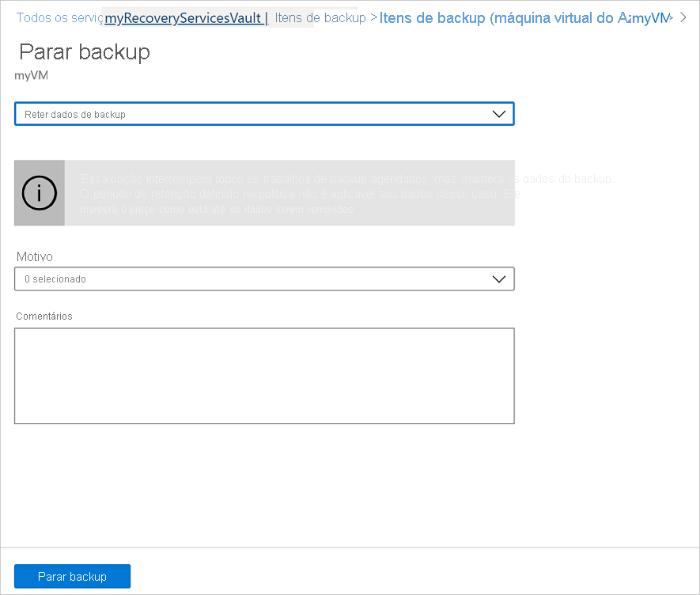Click the blue Parar backup button
Image resolution: width=700 pixels, height=595 pixels.
coord(72,576)
